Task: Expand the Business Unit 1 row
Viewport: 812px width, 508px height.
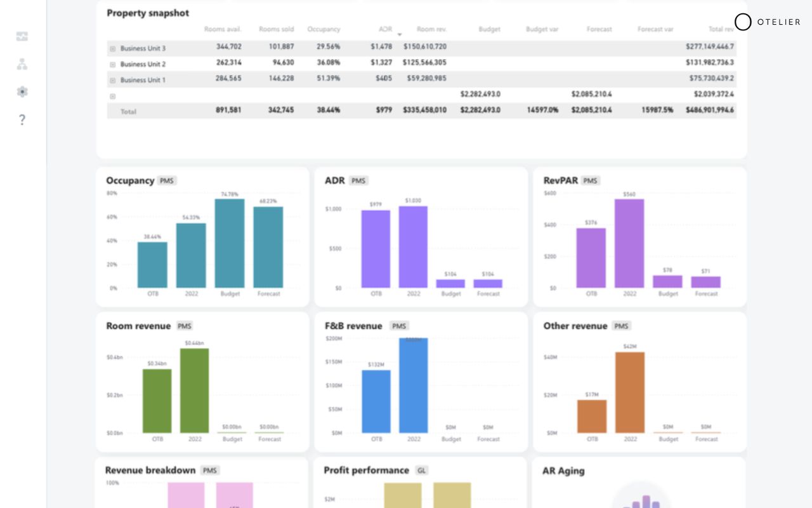Action: tap(112, 80)
